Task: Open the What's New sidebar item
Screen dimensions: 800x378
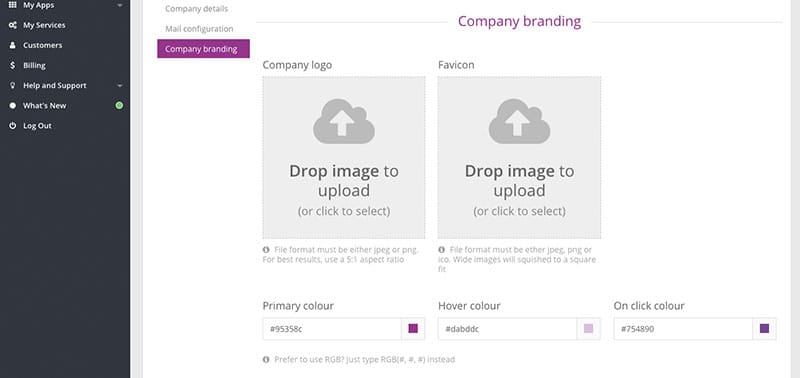Action: click(x=65, y=106)
